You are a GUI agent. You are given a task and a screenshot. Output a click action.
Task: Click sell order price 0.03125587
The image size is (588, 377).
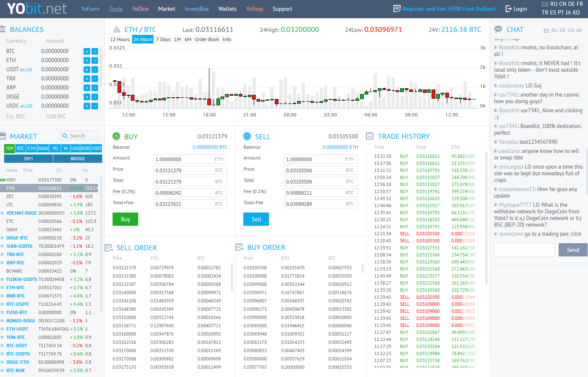click(x=124, y=284)
